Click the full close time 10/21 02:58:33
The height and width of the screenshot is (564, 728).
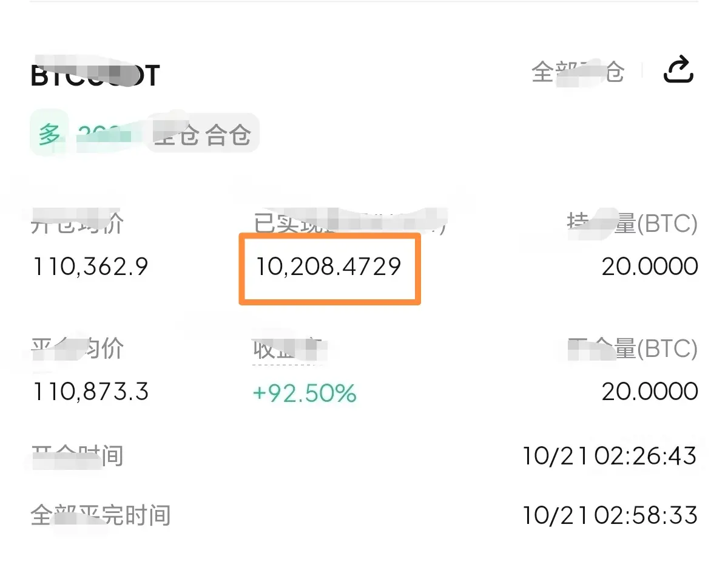(x=610, y=515)
